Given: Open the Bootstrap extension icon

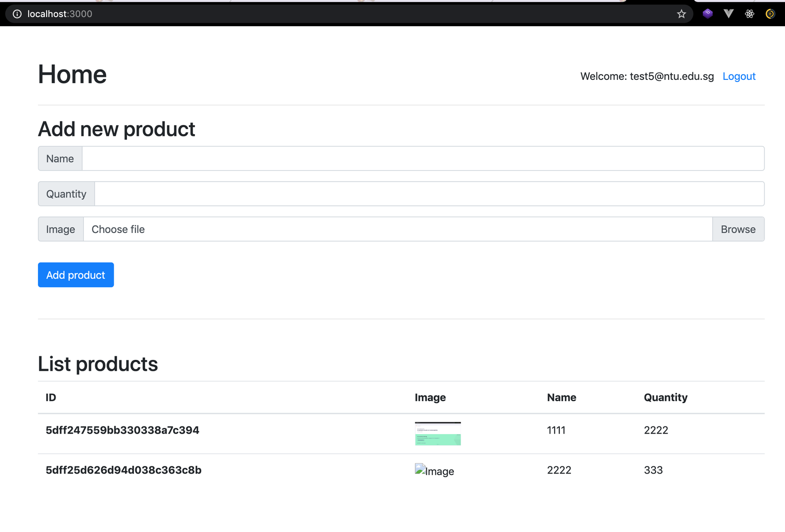Looking at the screenshot, I should click(707, 14).
